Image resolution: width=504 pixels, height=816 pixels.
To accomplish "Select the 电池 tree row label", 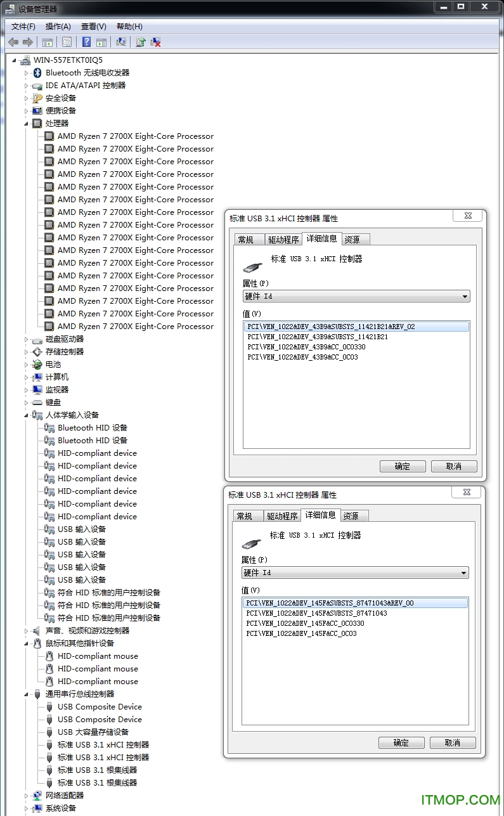I will (53, 365).
